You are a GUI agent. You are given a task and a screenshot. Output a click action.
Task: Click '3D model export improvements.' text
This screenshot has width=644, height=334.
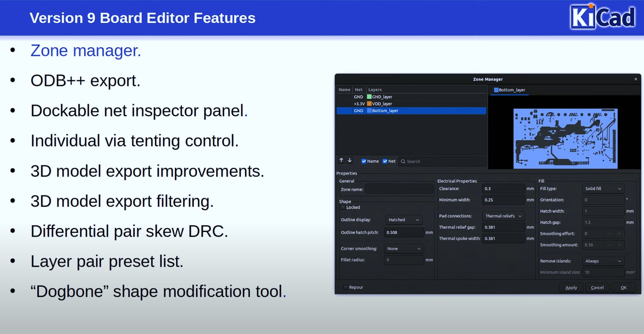147,171
